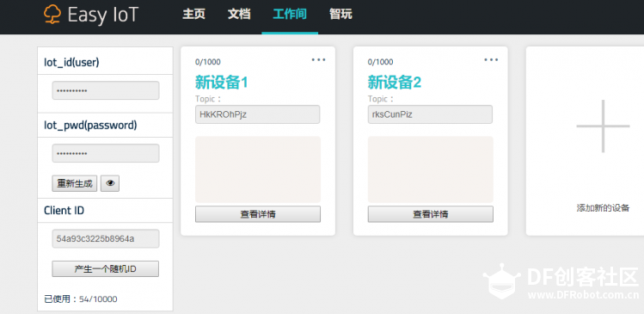This screenshot has width=644, height=314.
Task: Click the plus icon to add device
Action: coord(603,126)
